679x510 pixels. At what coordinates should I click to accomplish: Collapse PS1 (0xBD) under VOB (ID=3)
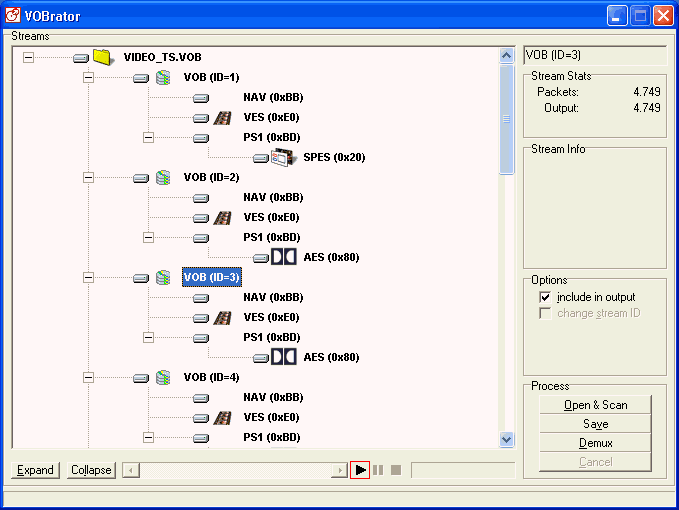(x=149, y=338)
